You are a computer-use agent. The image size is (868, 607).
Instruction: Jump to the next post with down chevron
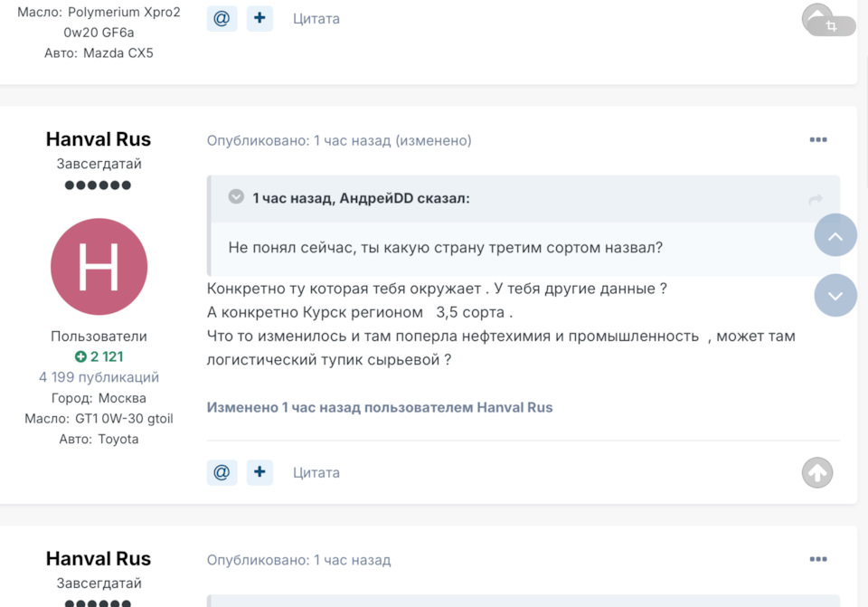click(835, 295)
